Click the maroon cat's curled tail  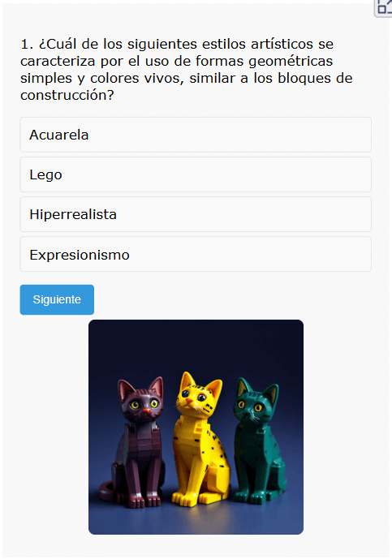[x=108, y=492]
